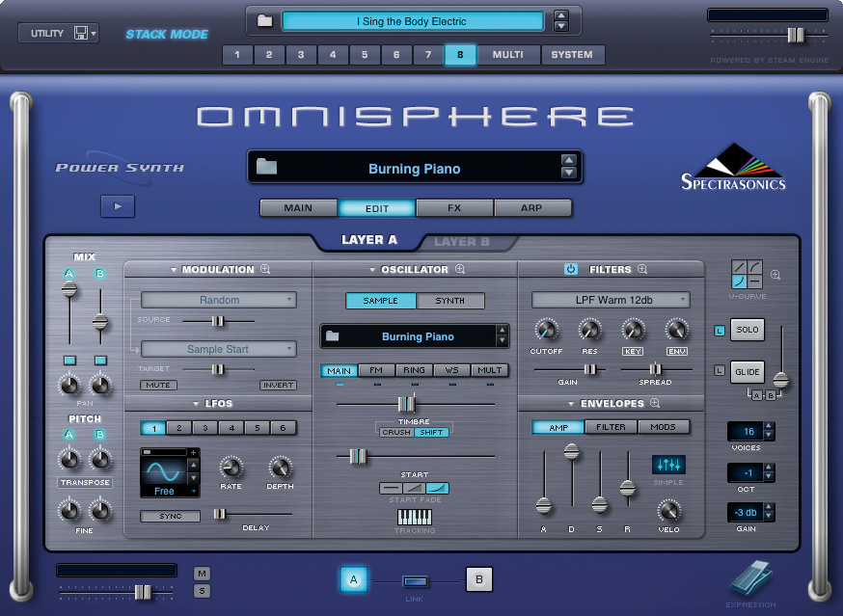The height and width of the screenshot is (616, 843).
Task: Switch to the ARP page tab
Action: 531,208
